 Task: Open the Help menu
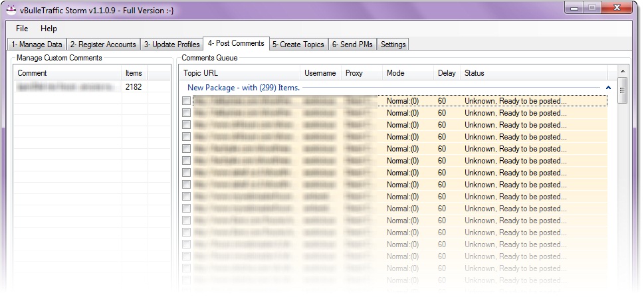[x=49, y=29]
